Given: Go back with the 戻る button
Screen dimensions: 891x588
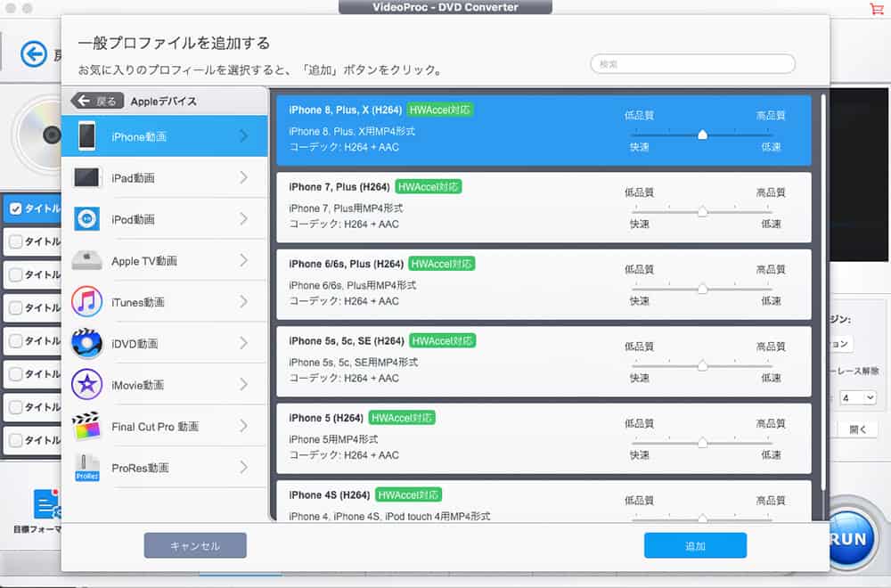Looking at the screenshot, I should pos(97,101).
